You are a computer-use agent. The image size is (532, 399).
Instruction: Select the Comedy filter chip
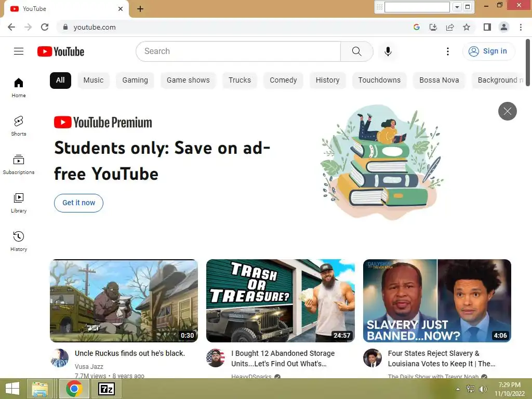pos(283,81)
